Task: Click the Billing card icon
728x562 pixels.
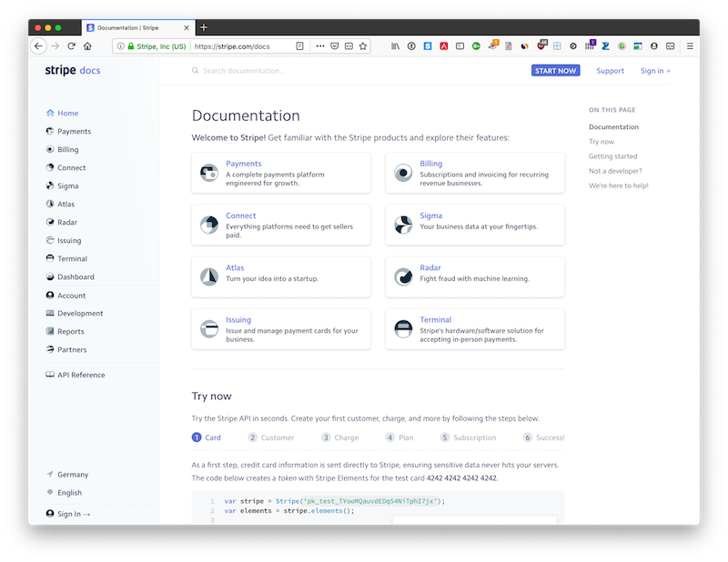Action: tap(403, 173)
